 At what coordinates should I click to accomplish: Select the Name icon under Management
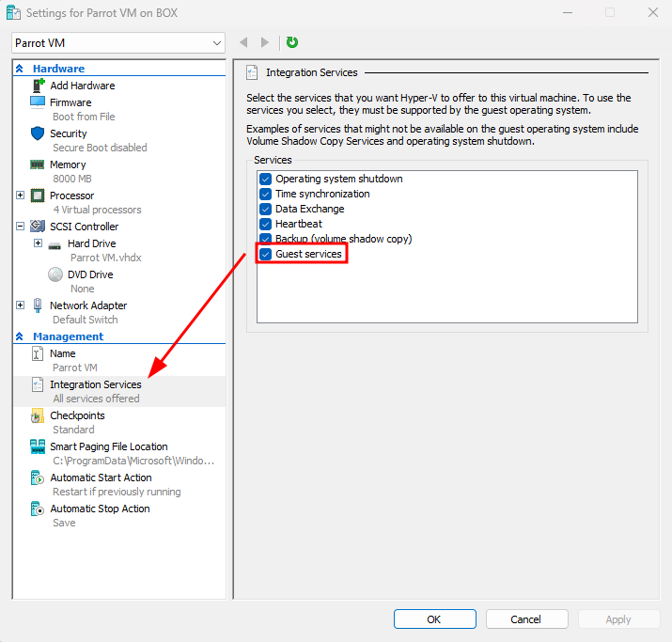coord(38,353)
